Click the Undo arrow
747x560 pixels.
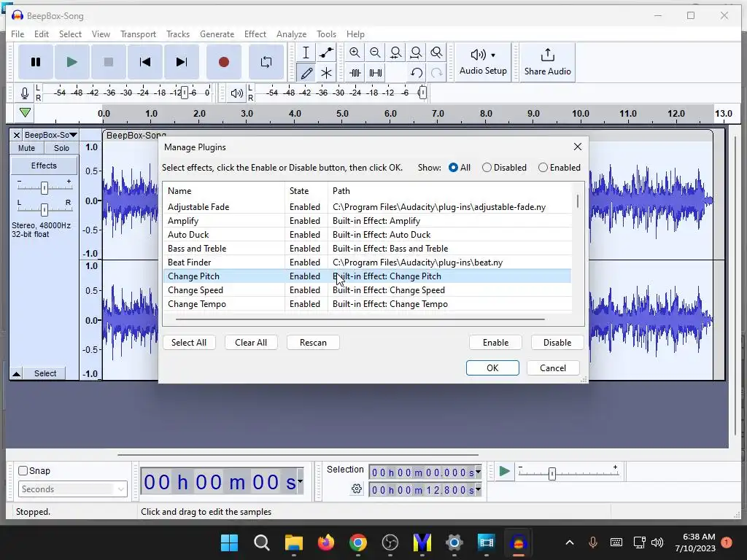click(x=417, y=73)
